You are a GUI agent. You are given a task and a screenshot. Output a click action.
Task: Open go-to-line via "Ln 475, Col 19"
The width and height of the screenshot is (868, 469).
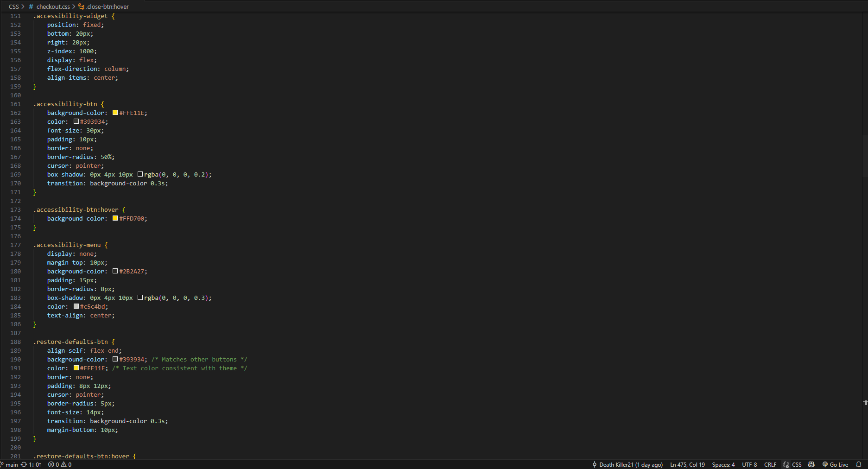click(x=687, y=464)
